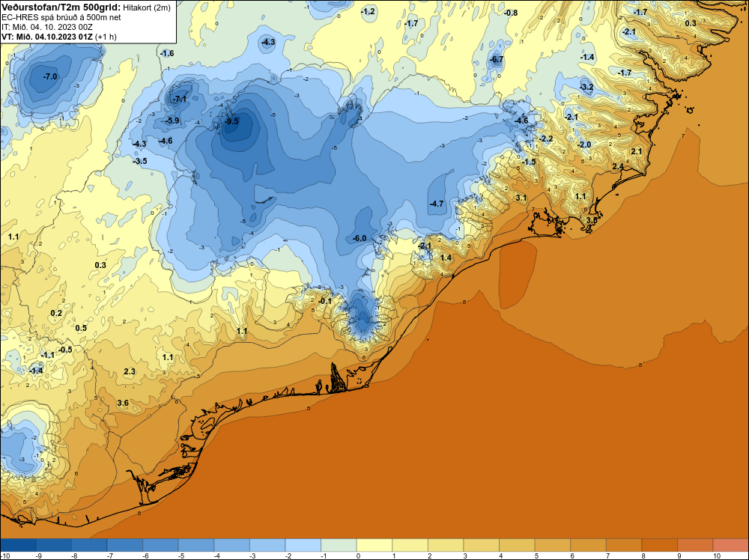Click the -0.5 temperature label
Screen dimensions: 749x560
point(65,350)
